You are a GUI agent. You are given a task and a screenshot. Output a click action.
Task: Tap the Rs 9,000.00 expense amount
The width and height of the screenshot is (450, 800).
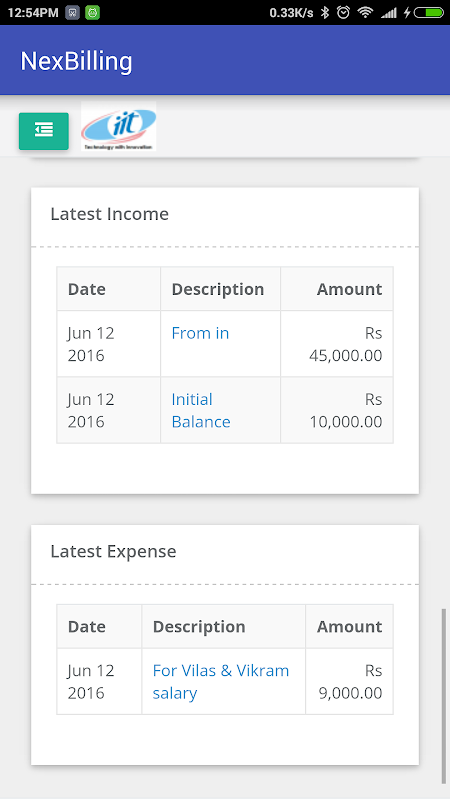[x=349, y=682]
